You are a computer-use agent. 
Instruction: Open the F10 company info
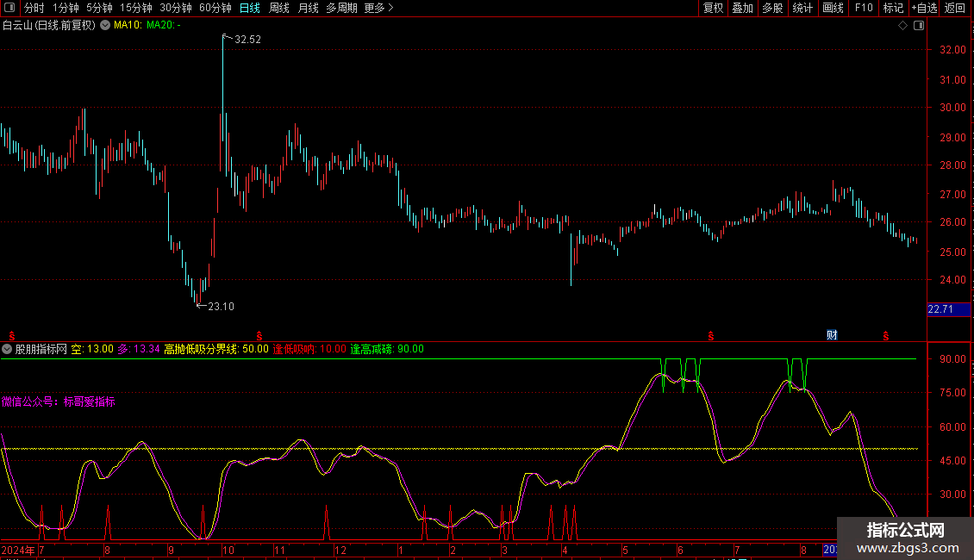click(864, 8)
